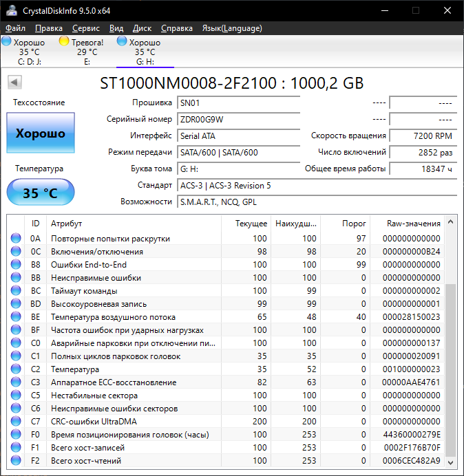Open the Язык(Language) menu

232,28
